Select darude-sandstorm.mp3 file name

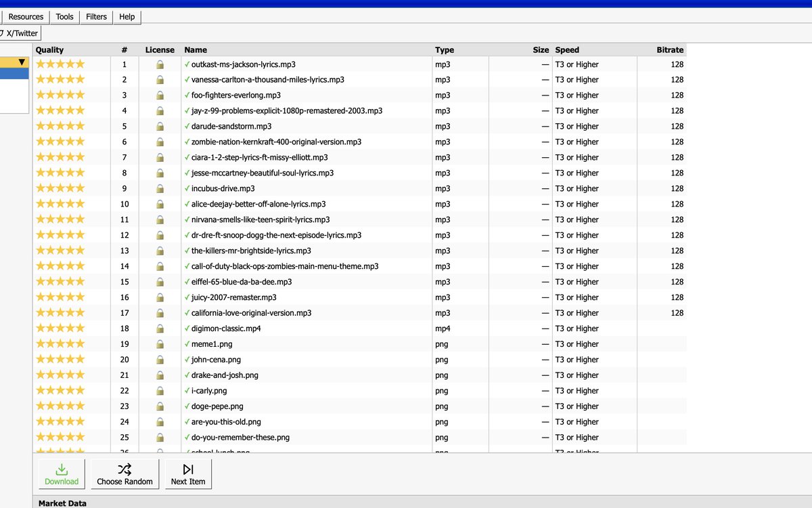point(231,127)
